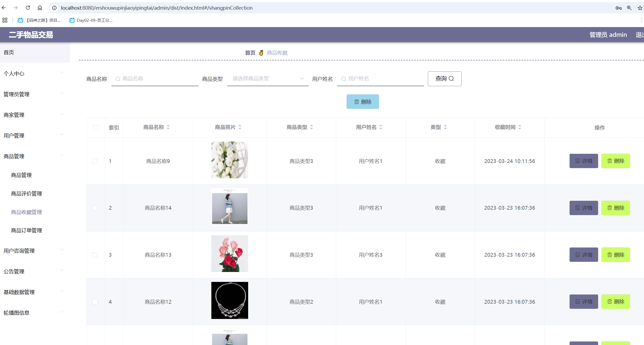Expand 公告管理 sidebar menu
The width and height of the screenshot is (644, 345).
pyautogui.click(x=35, y=271)
